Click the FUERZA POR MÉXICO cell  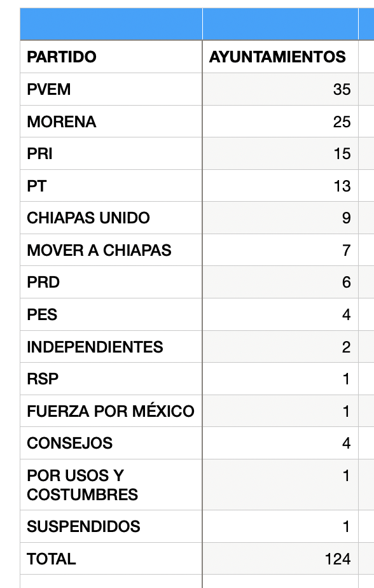[111, 410]
